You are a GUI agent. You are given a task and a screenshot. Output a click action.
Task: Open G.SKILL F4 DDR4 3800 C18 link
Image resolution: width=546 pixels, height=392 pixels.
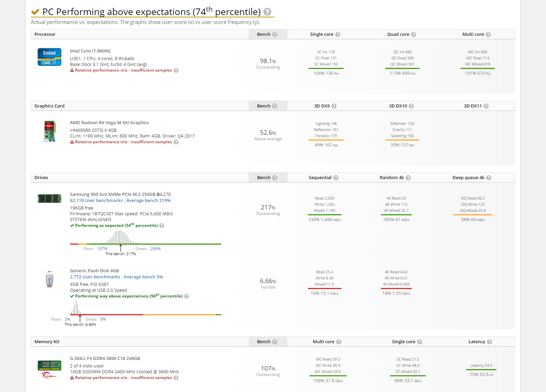[x=105, y=359]
